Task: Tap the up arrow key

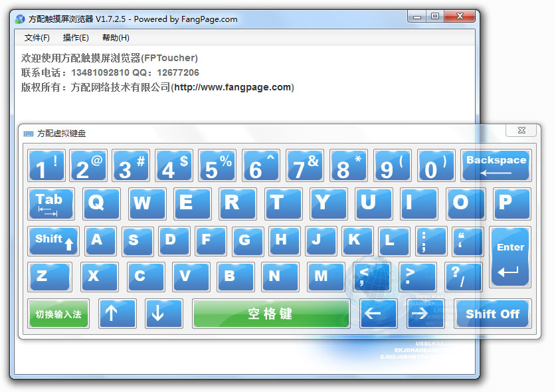Action: pos(118,314)
